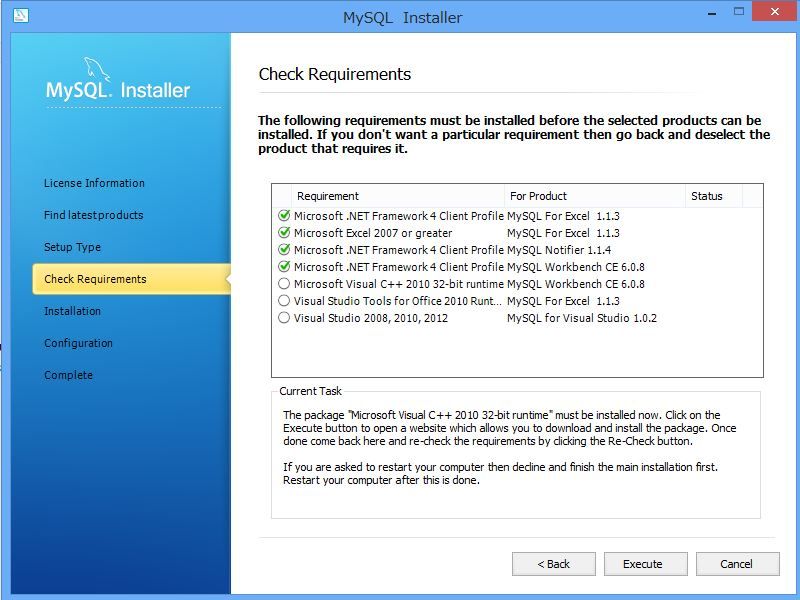Minimize the MySQL Installer window
Screen dimensions: 800x600
coord(712,13)
